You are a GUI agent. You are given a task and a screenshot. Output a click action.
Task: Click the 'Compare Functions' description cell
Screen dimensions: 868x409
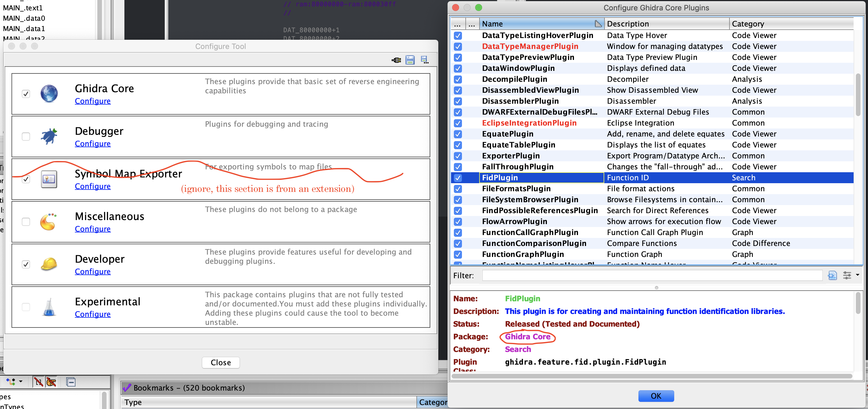click(x=667, y=244)
